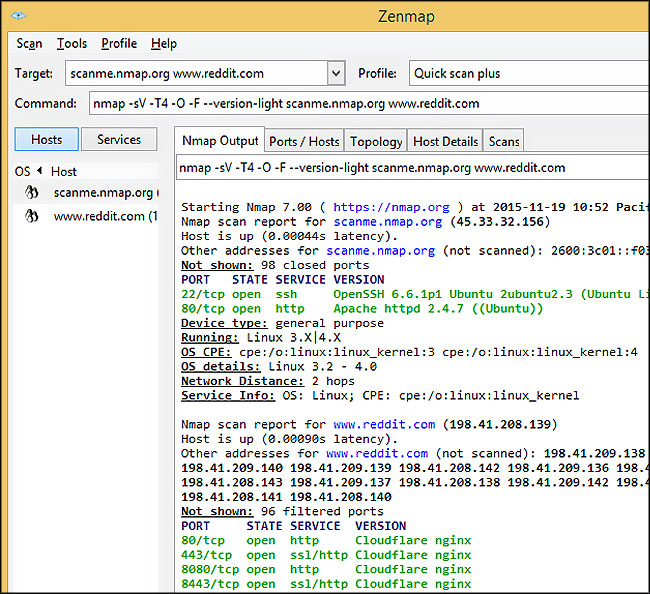Switch to the Nmap Output tab
Image resolution: width=650 pixels, height=594 pixels.
pos(220,141)
